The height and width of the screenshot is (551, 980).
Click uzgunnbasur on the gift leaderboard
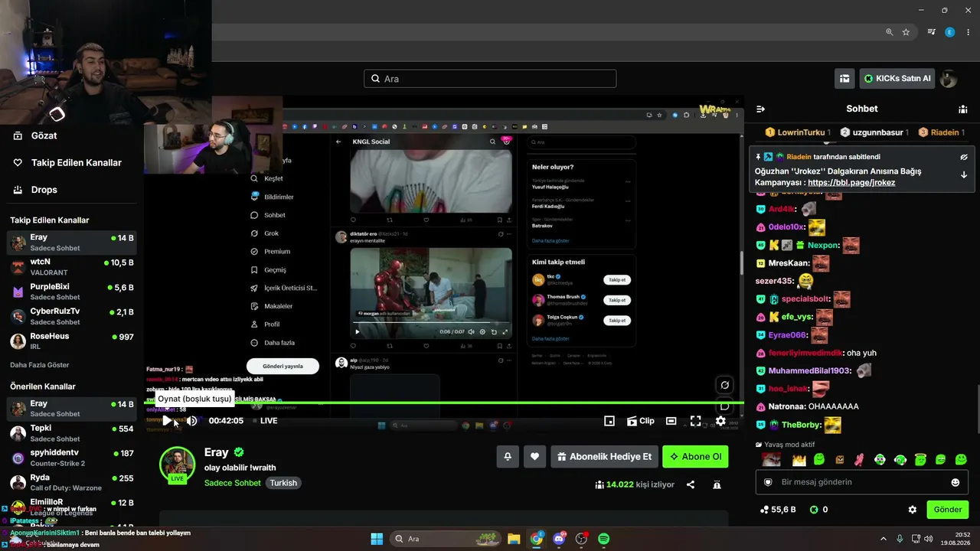click(x=874, y=132)
